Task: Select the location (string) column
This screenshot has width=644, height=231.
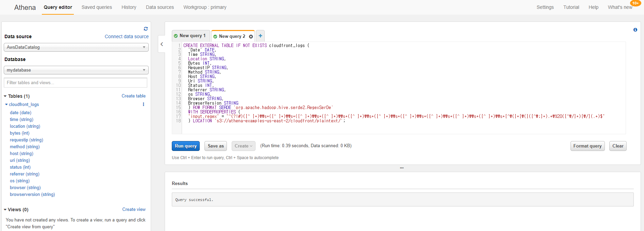Action: [x=25, y=126]
